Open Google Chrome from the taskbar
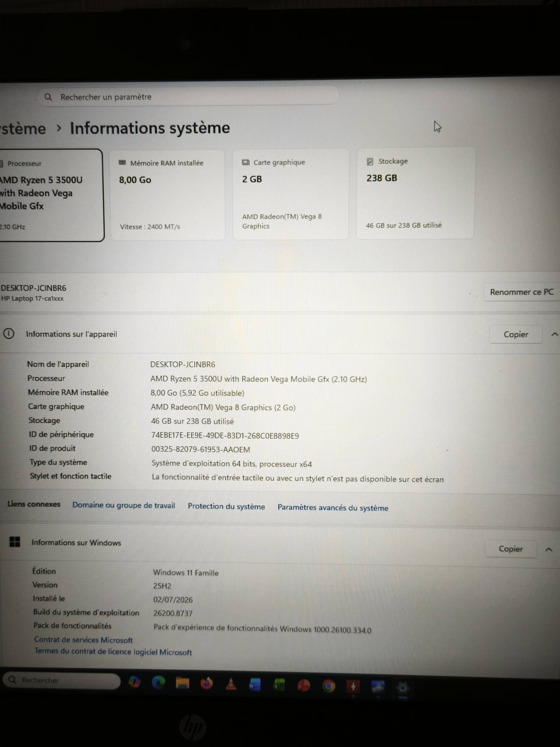This screenshot has width=560, height=747. point(328,686)
